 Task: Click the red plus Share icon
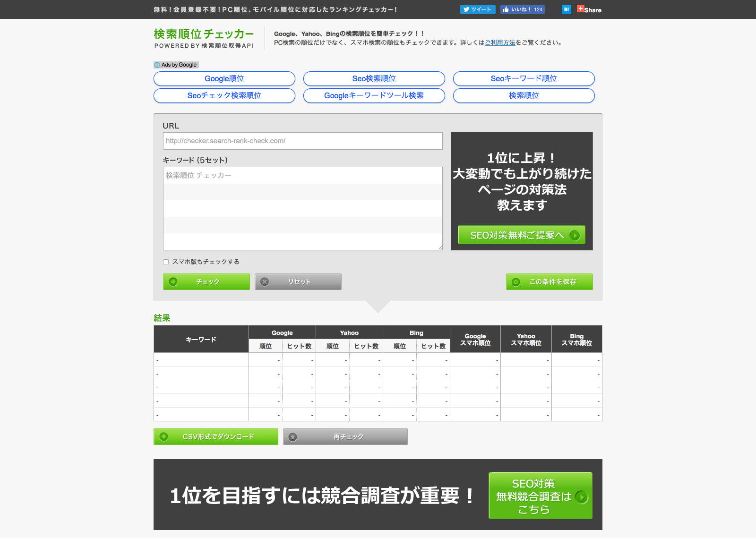coord(581,9)
